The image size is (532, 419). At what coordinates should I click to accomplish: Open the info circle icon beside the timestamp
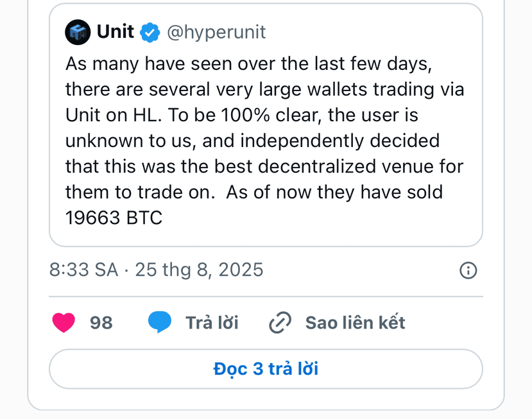[468, 270]
